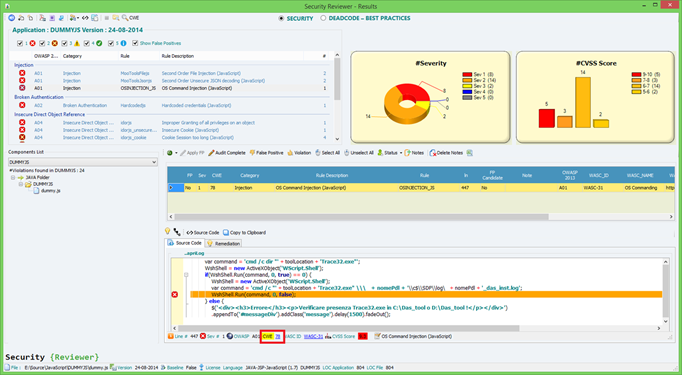Mark selection as Violation
682x375 pixels.
coord(299,153)
